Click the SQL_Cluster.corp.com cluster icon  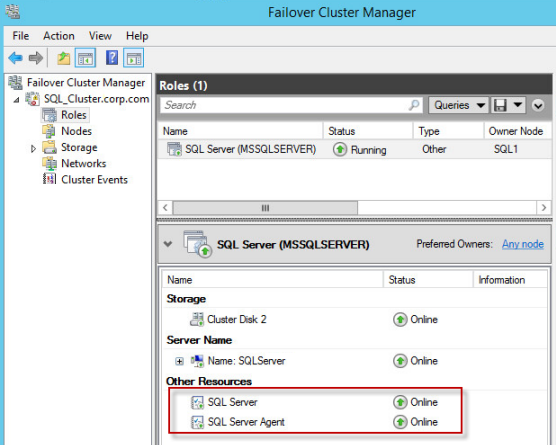pyautogui.click(x=33, y=99)
